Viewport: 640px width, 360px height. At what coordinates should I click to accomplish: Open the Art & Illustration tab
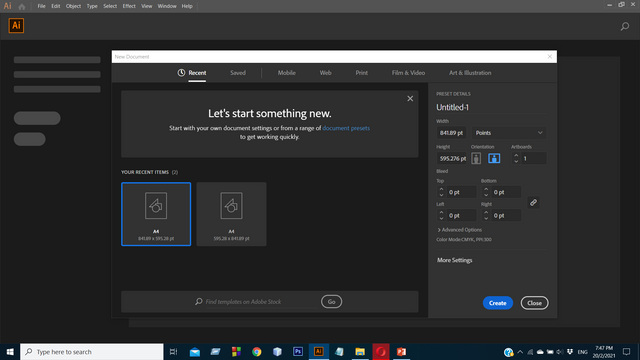[x=470, y=73]
